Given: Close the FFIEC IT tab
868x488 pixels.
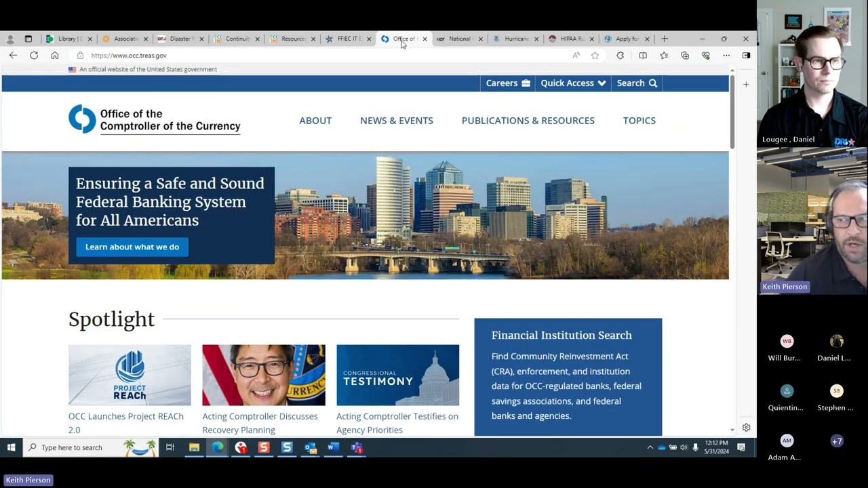Looking at the screenshot, I should point(369,39).
